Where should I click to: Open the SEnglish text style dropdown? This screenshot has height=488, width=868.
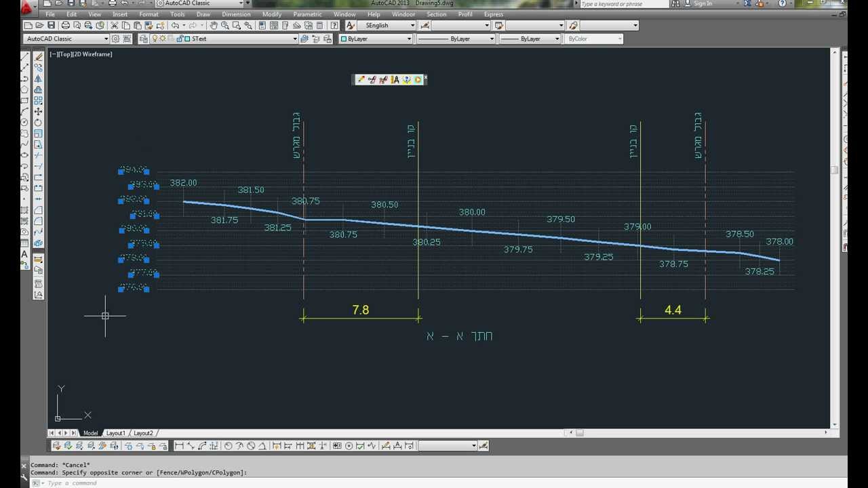point(387,25)
